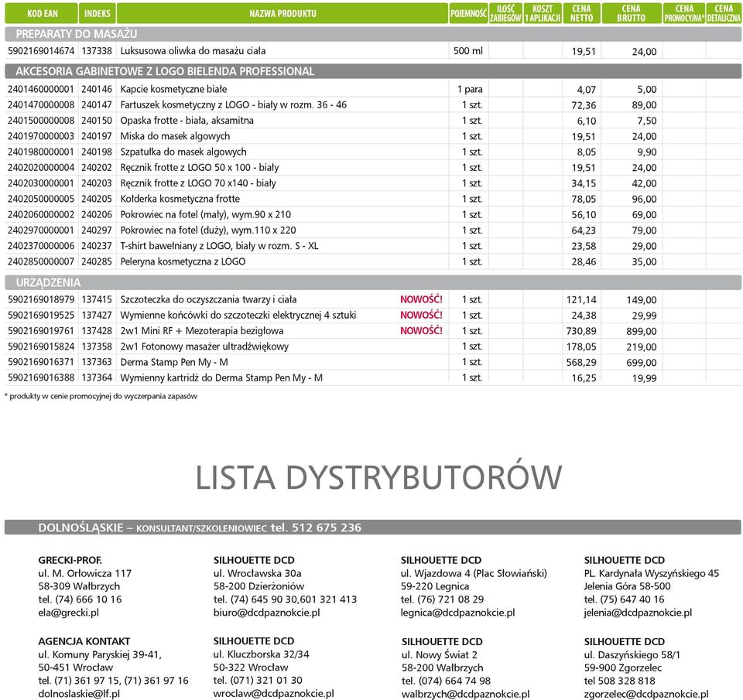This screenshot has width=743, height=700.
Task: Click brutto price 89,00
Action: pyautogui.click(x=644, y=105)
